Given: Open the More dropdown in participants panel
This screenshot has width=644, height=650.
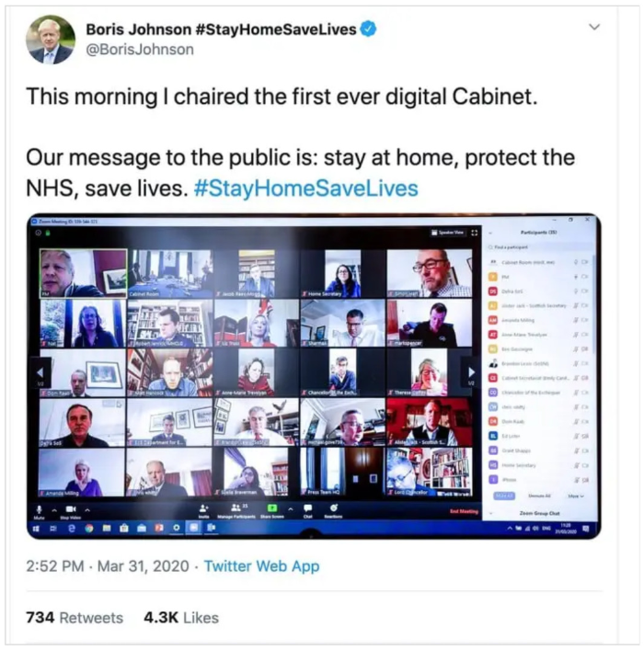Looking at the screenshot, I should point(576,496).
